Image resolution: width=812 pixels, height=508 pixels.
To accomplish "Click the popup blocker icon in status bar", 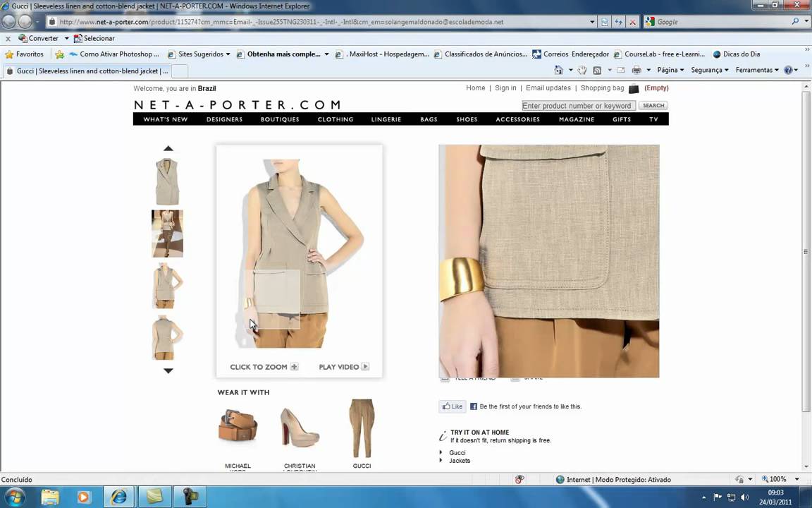I will click(519, 480).
